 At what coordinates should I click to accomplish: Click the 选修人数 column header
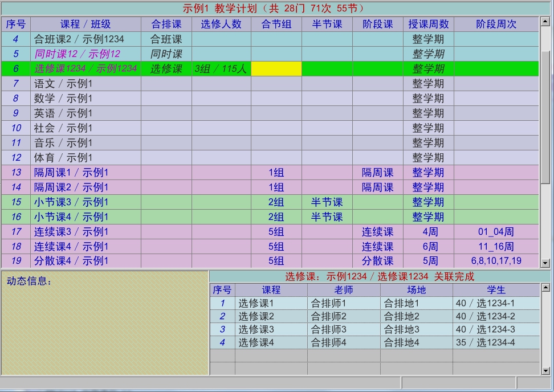pyautogui.click(x=221, y=24)
